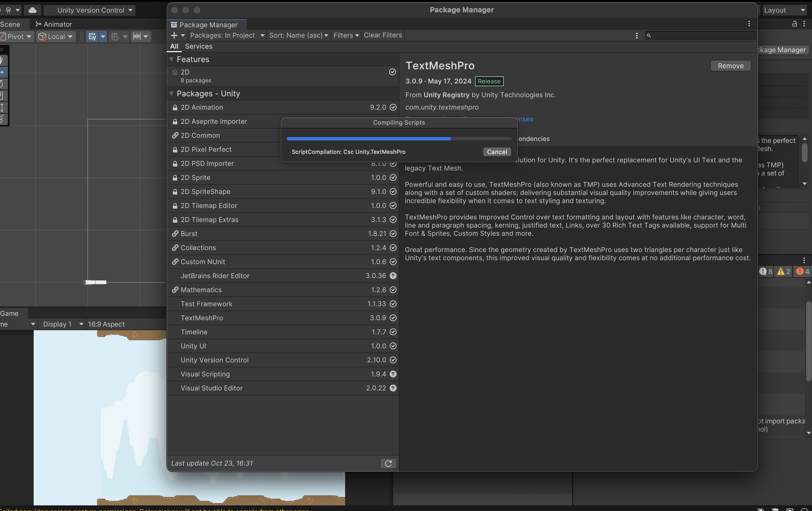Click the refresh icon beside Last update
812x511 pixels.
388,464
